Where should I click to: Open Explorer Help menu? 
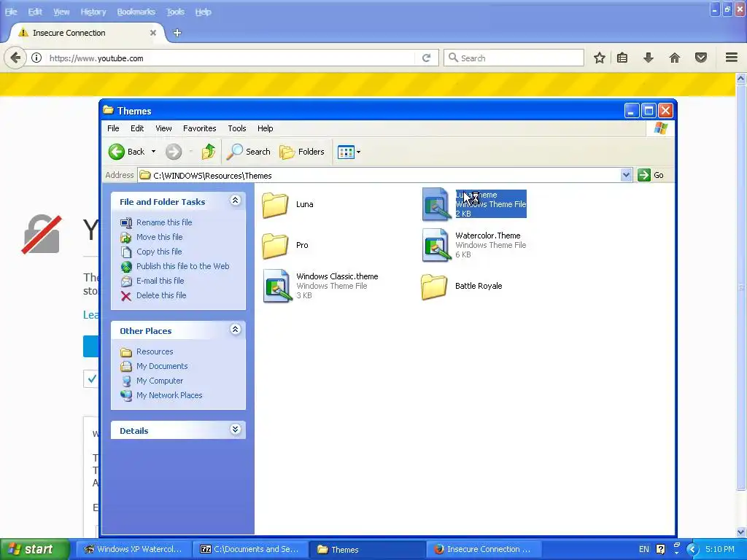pos(266,128)
